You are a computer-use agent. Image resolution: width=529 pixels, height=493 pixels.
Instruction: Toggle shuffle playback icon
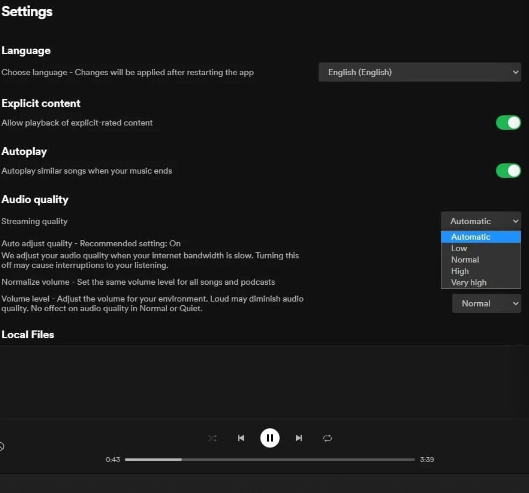pyautogui.click(x=212, y=438)
